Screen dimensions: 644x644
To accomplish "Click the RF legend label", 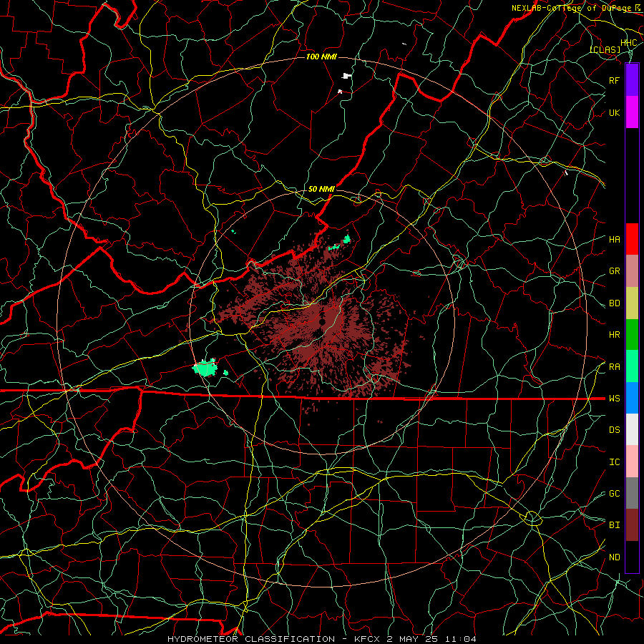I will click(x=614, y=80).
